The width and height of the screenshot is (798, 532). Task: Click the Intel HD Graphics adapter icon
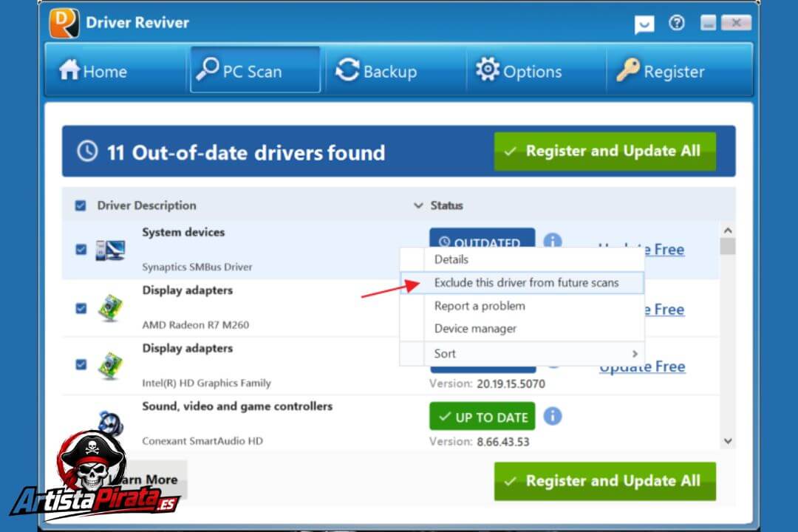point(110,366)
